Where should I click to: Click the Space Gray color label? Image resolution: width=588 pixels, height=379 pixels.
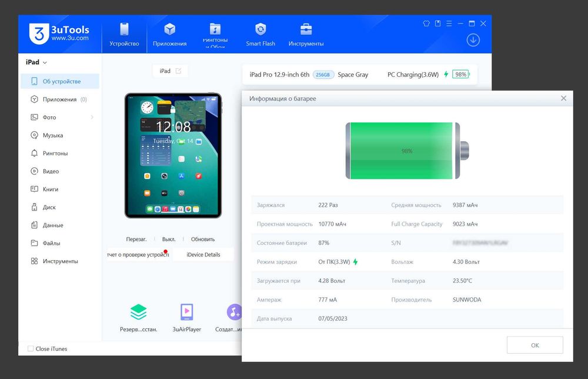click(353, 75)
